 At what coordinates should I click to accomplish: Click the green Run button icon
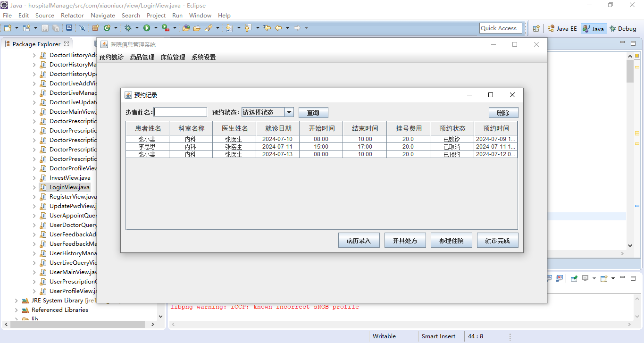[x=147, y=28]
